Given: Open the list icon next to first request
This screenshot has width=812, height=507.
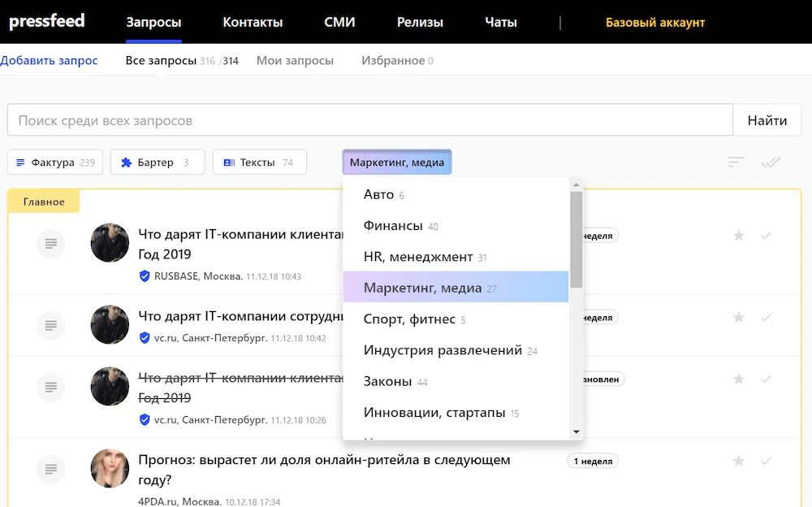Looking at the screenshot, I should coord(50,243).
